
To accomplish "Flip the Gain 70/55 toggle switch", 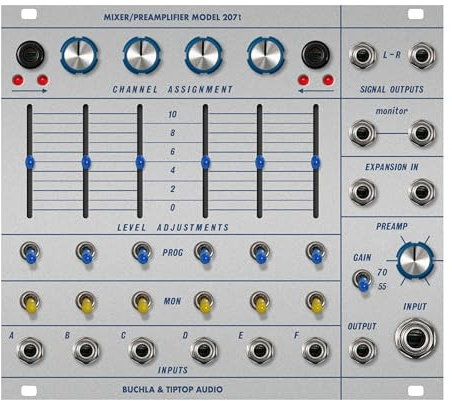I will pos(363,281).
